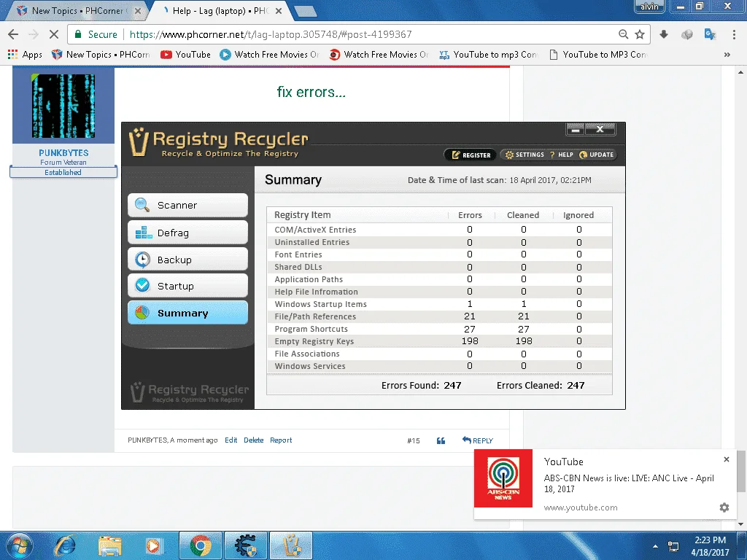
Task: Open the Apps bookmarks shortcut
Action: (x=26, y=54)
